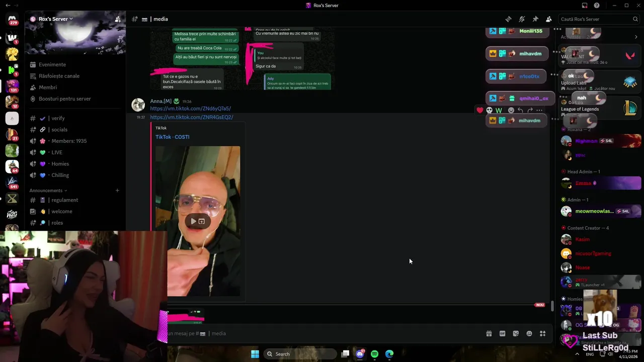The height and width of the screenshot is (362, 644).
Task: Select the roles channel
Action: [75, 223]
